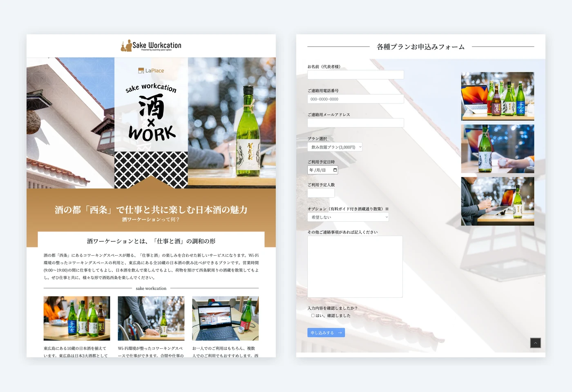Click the caption 東広島にある10蔵の日本酒を揃えて
Image resolution: width=572 pixels, height=392 pixels.
pyautogui.click(x=75, y=348)
